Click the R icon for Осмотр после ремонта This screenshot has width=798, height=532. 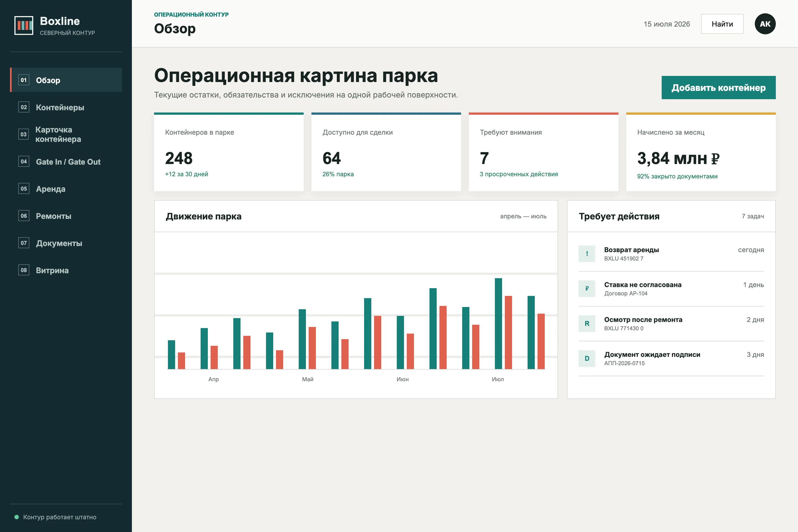[x=587, y=324]
